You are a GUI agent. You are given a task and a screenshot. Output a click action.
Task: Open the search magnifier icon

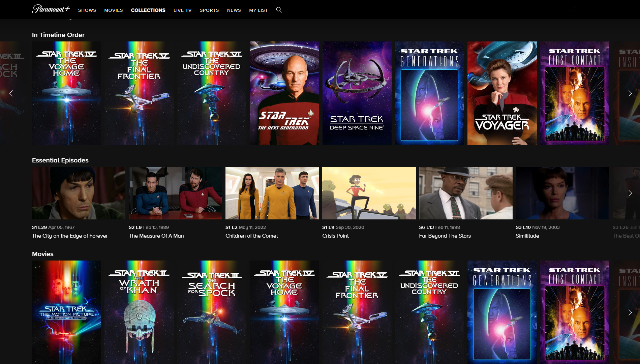[x=279, y=10]
